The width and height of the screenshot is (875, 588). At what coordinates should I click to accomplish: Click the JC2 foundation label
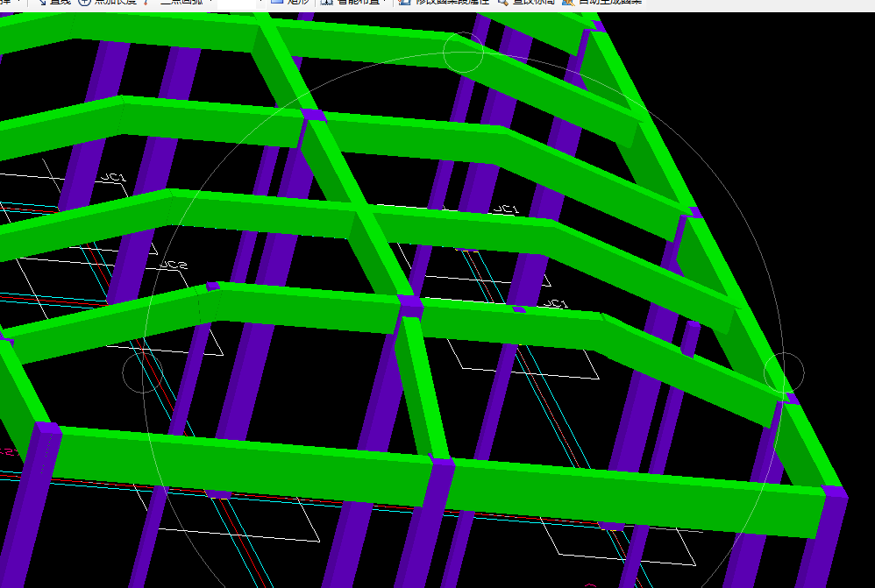tap(173, 265)
